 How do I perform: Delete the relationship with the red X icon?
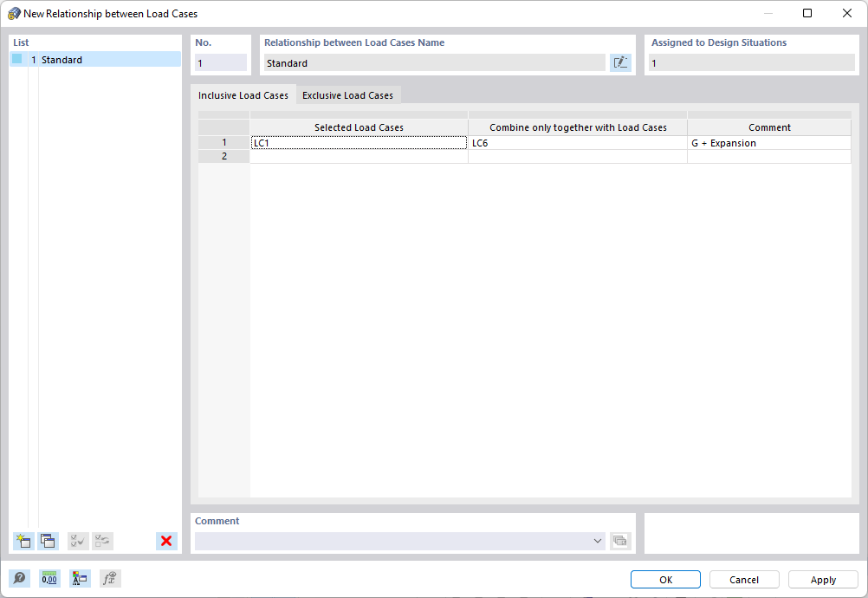[166, 541]
